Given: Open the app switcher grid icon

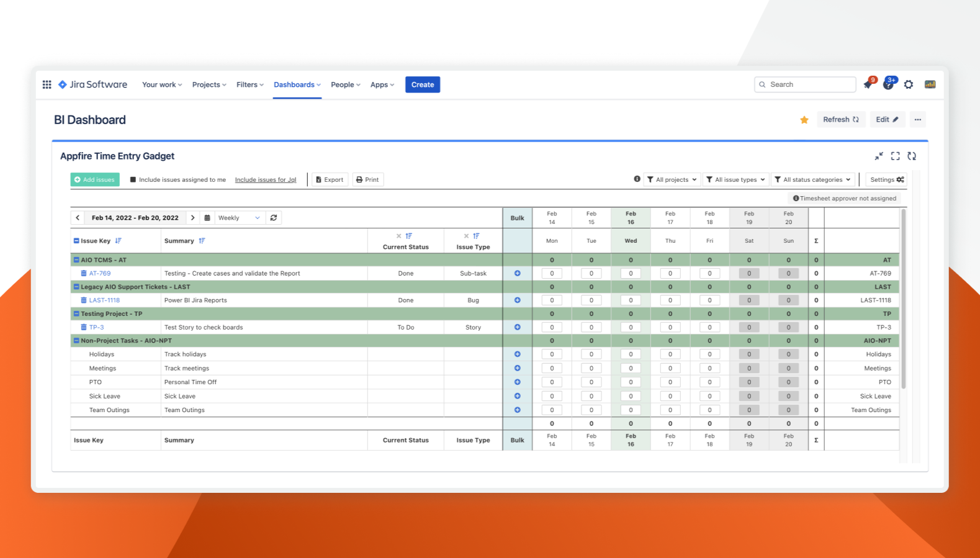Looking at the screenshot, I should (47, 84).
